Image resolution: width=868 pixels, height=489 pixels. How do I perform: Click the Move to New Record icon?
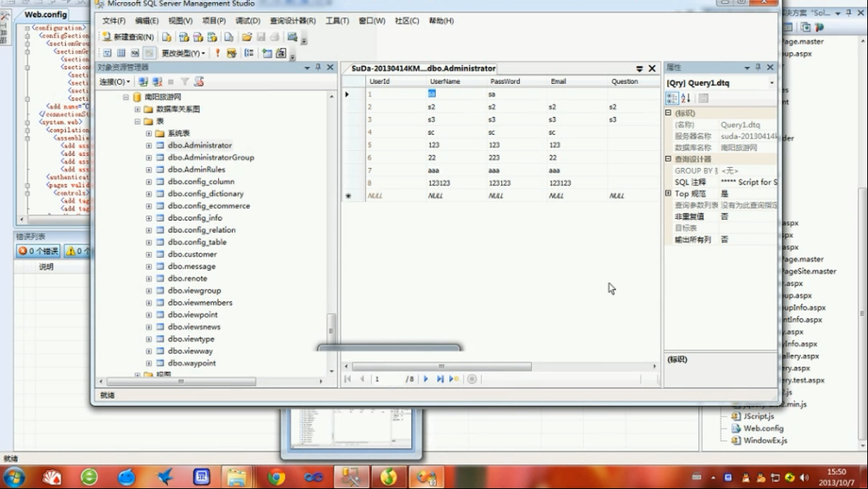pyautogui.click(x=454, y=379)
